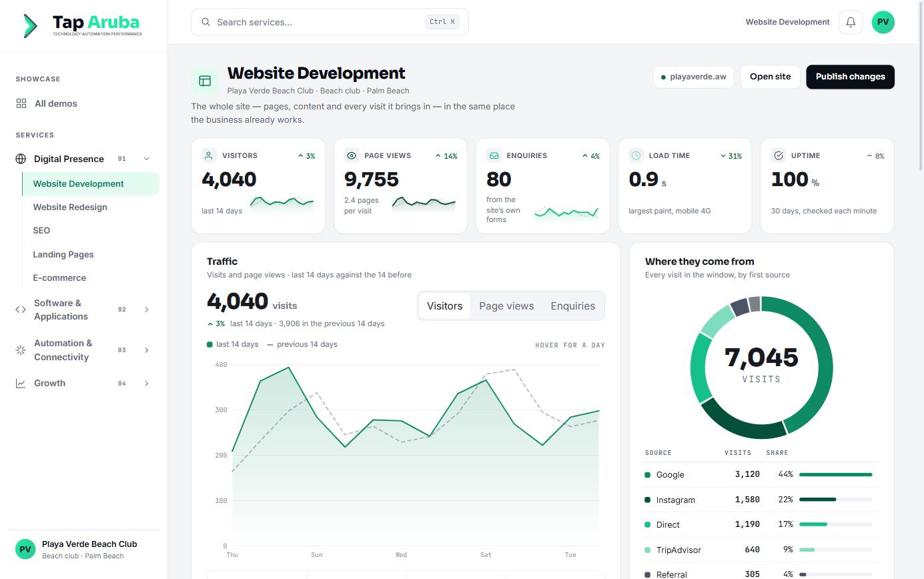Switch chart to Page views
924x579 pixels.
point(506,306)
